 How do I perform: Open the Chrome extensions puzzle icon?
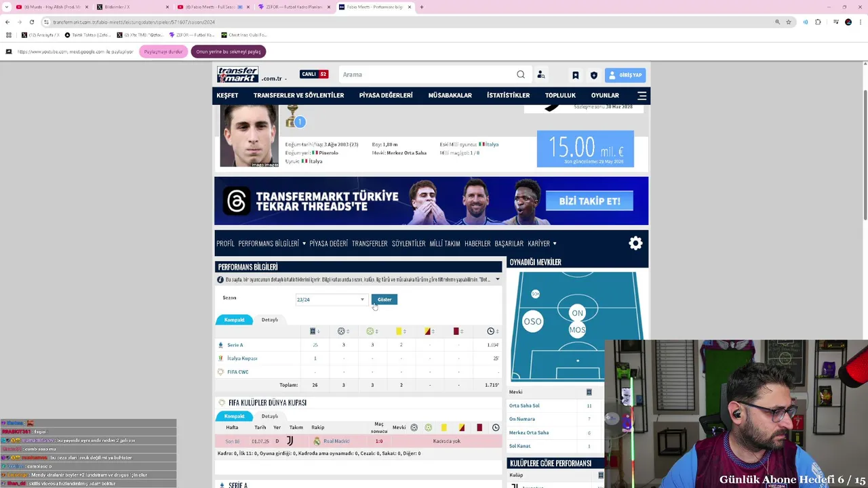[818, 22]
